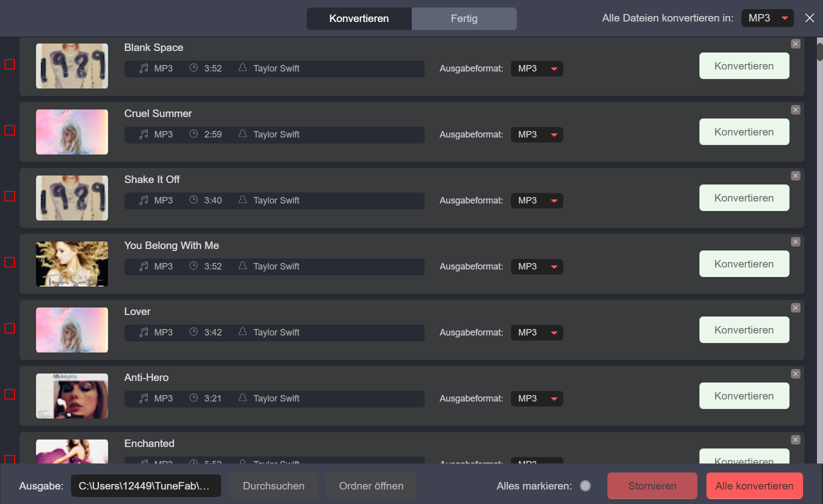This screenshot has height=504, width=823.
Task: Convert Shake It Off with Konvertieren button
Action: point(744,198)
